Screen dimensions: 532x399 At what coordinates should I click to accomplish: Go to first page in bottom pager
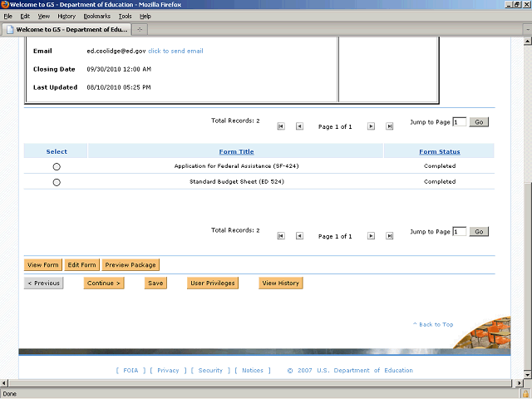pyautogui.click(x=281, y=236)
